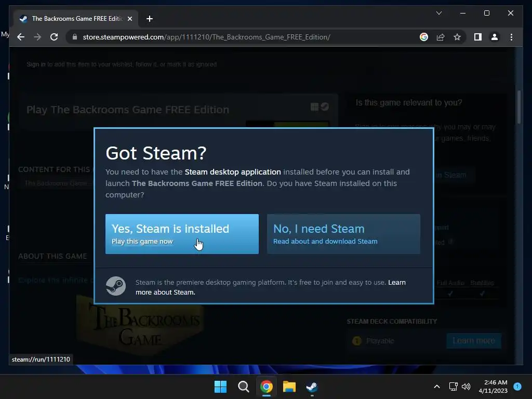Open the share page icon
The height and width of the screenshot is (399, 532).
[x=441, y=37]
